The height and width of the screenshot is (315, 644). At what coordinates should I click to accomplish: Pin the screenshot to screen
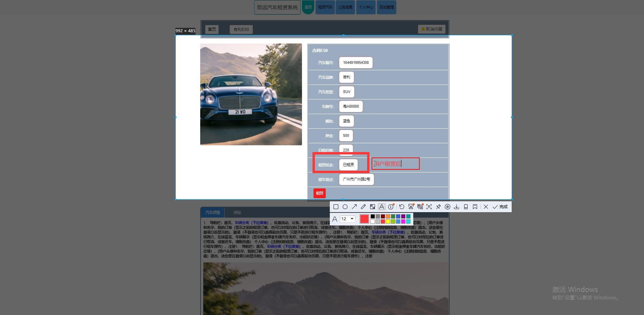[438, 207]
